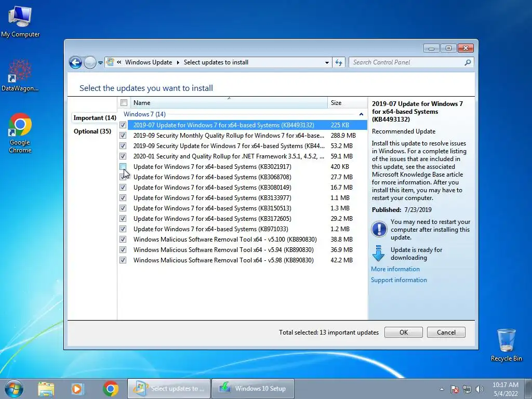
Task: Click the double chevron in address bar
Action: click(119, 62)
